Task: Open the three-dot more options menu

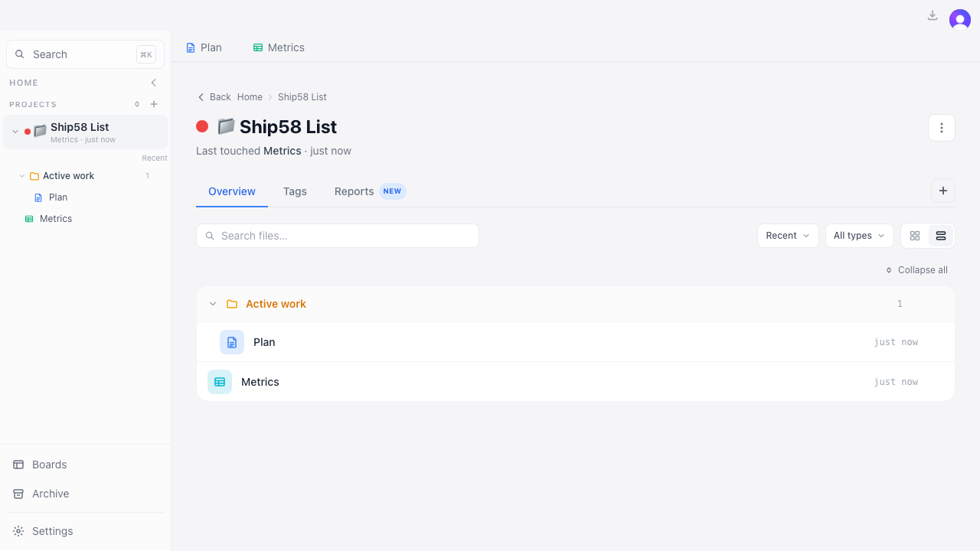Action: pos(942,128)
